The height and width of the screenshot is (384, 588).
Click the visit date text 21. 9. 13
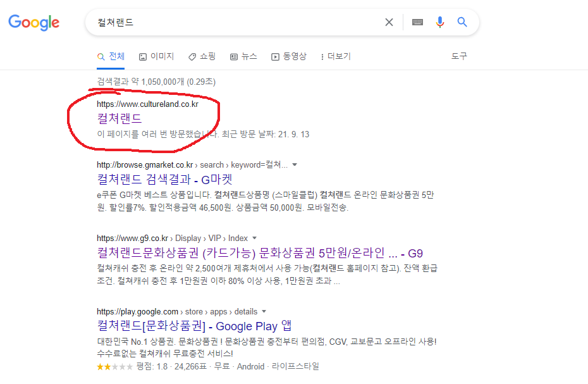pos(293,134)
